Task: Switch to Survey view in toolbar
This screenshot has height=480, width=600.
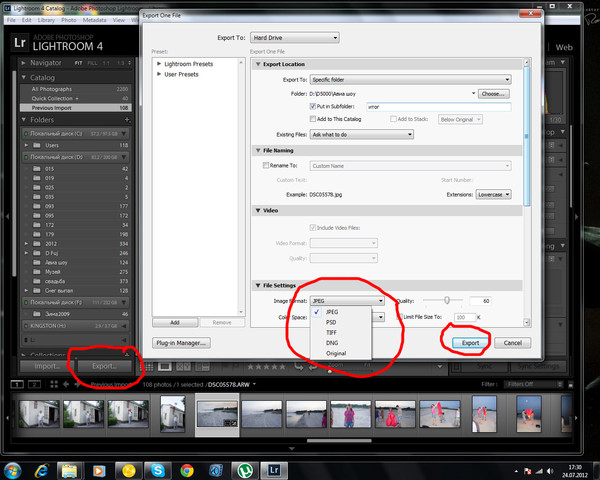Action: coord(202,367)
